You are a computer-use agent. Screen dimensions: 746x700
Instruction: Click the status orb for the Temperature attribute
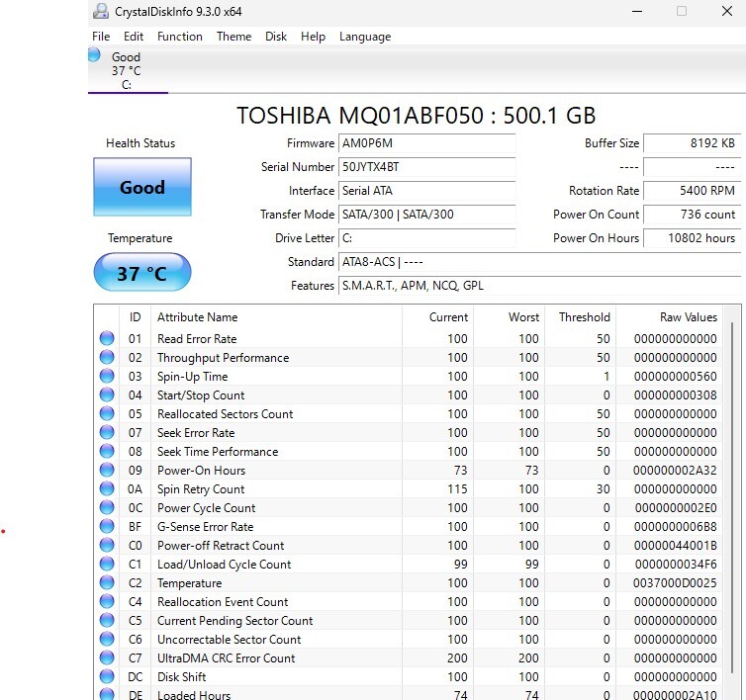click(107, 583)
